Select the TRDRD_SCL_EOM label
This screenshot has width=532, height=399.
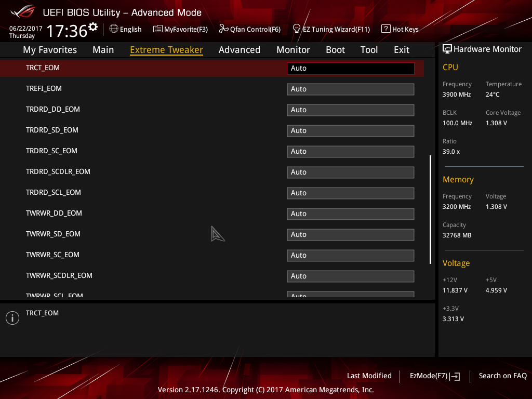coord(54,192)
